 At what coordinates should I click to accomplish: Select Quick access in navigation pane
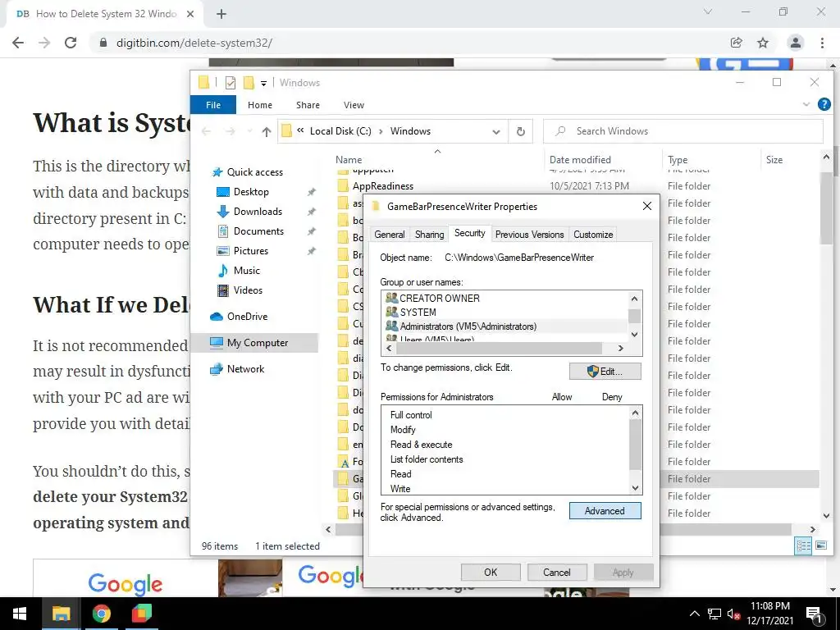point(255,172)
